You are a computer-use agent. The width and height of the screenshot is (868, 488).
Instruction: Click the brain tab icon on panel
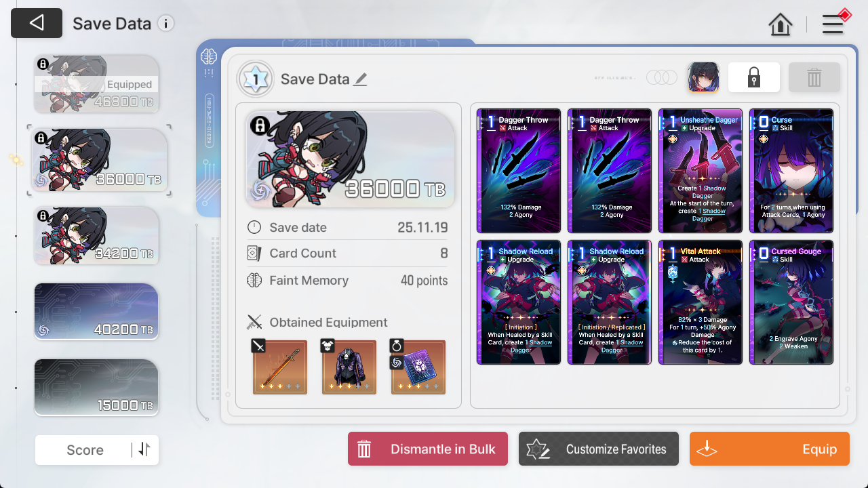click(208, 56)
